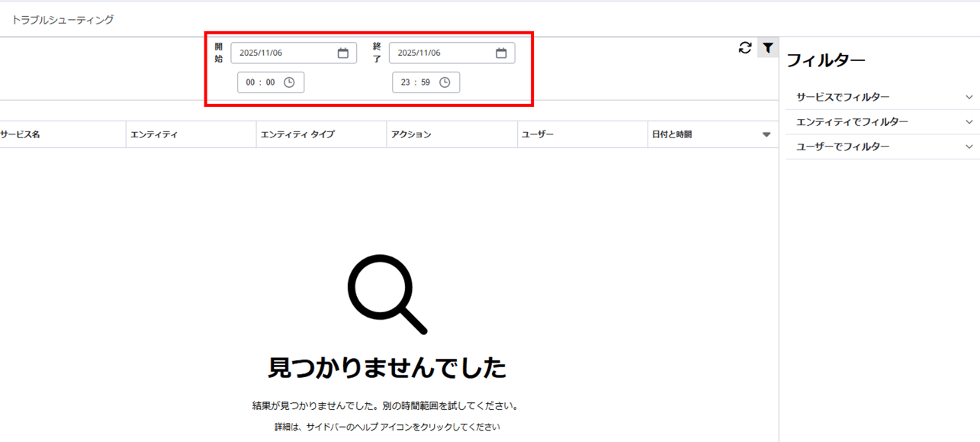980x442 pixels.
Task: Select the hour value in start time
Action: (250, 82)
